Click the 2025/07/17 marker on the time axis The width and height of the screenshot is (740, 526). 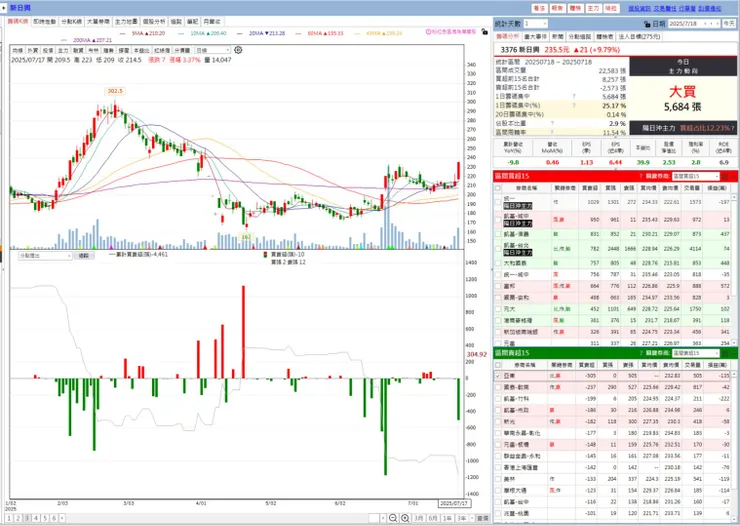click(454, 503)
